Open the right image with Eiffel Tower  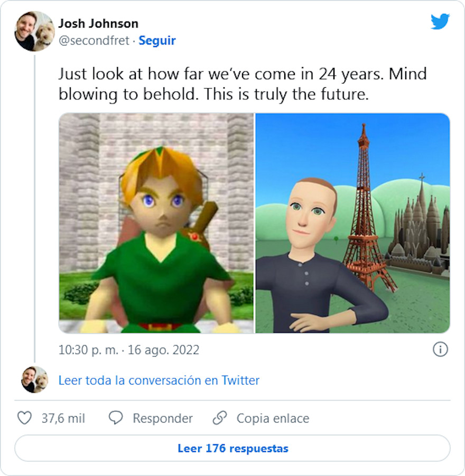[352, 223]
